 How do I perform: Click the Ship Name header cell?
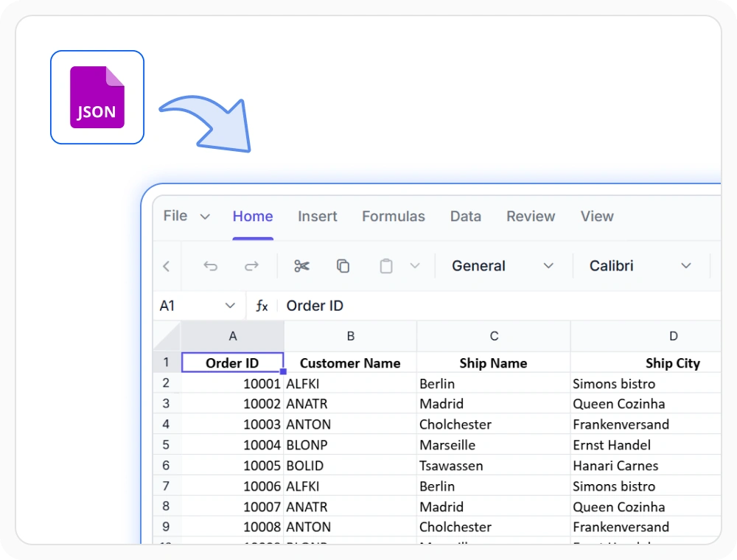click(x=494, y=363)
